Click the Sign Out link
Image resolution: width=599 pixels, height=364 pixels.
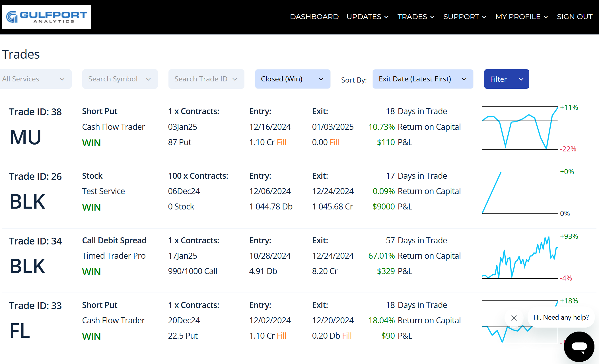coord(575,17)
